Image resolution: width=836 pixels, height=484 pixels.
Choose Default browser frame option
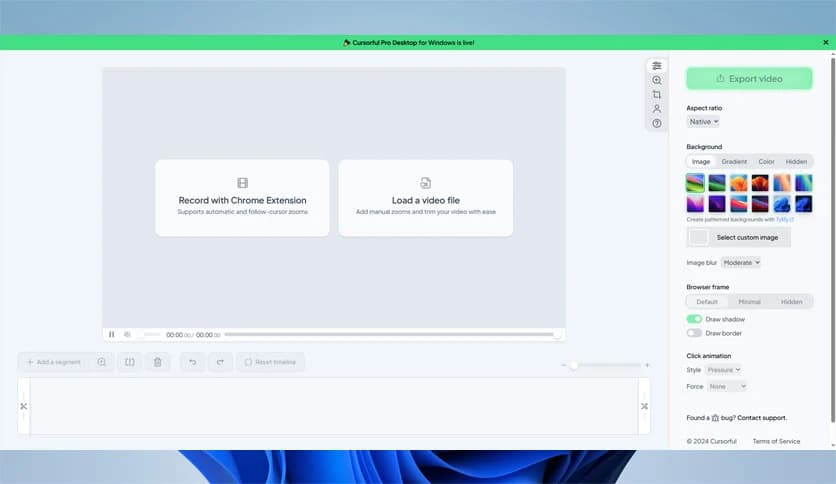[707, 302]
